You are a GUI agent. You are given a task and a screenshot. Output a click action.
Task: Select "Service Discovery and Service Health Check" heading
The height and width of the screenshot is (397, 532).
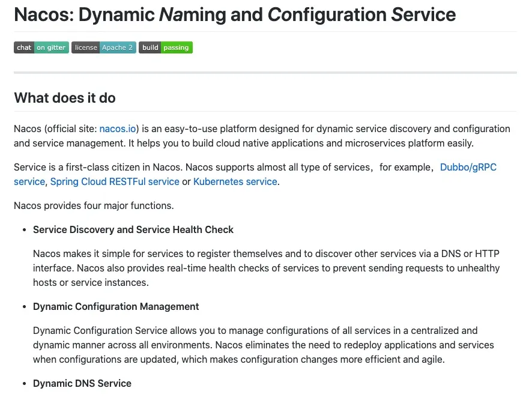(133, 229)
